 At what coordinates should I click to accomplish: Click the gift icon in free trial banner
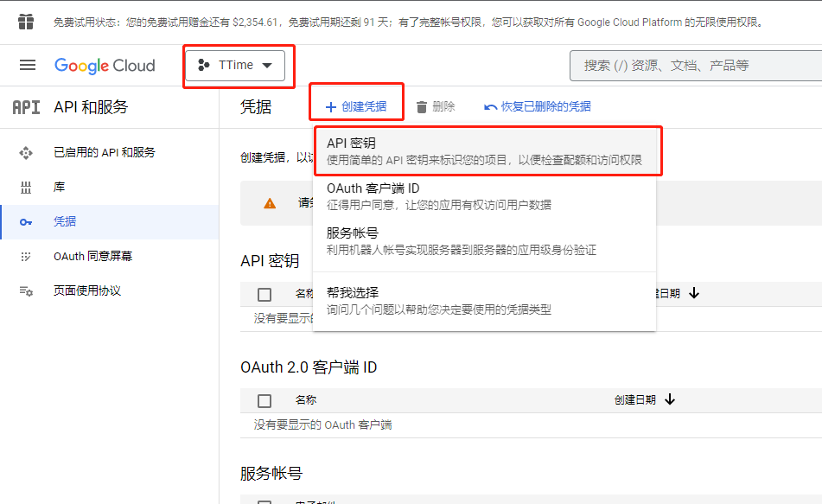pos(26,22)
